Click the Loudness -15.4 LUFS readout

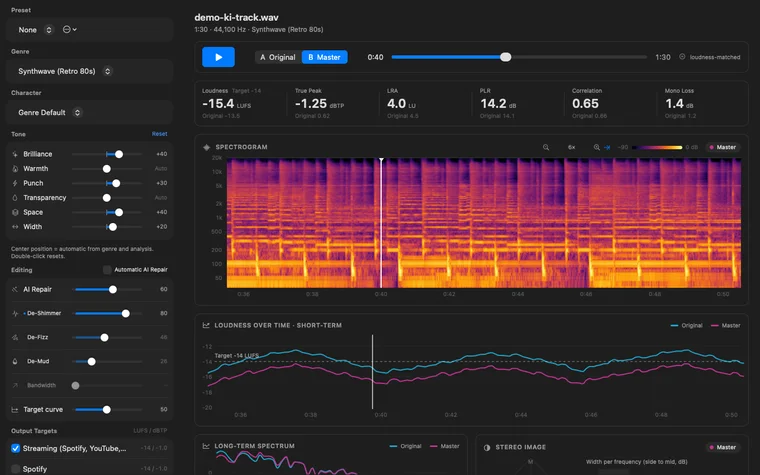tap(226, 104)
